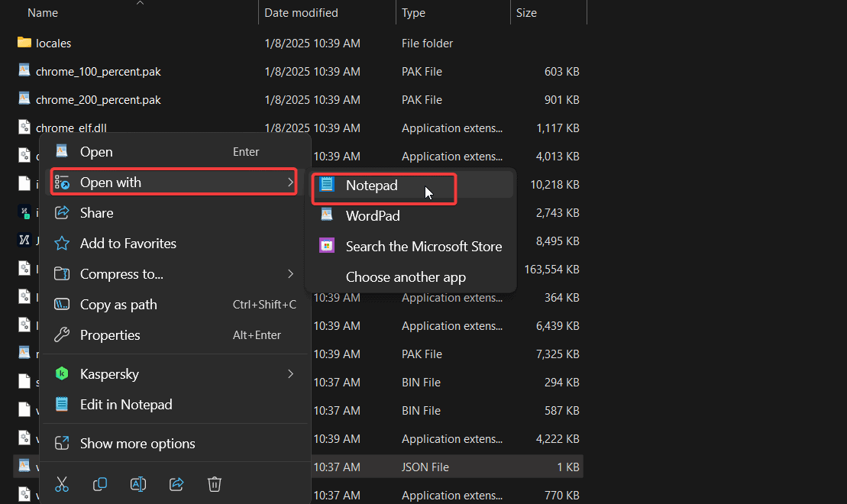Select Search the Microsoft Store
847x504 pixels.
[412, 247]
